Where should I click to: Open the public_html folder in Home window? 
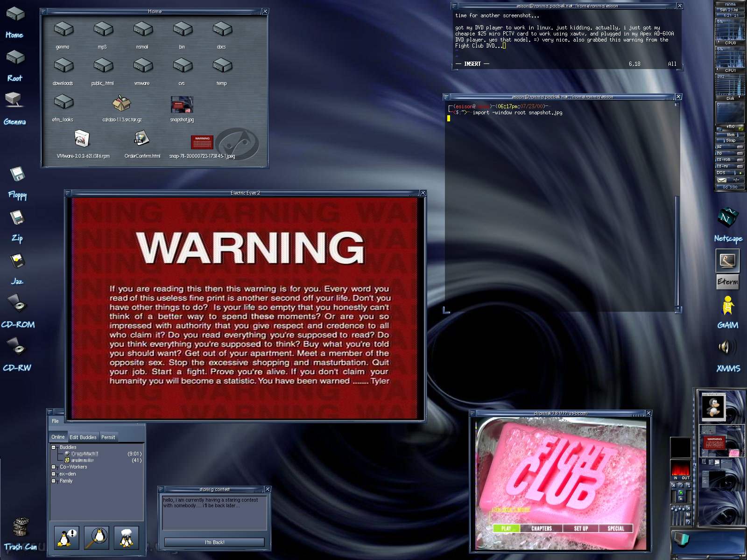pos(103,65)
